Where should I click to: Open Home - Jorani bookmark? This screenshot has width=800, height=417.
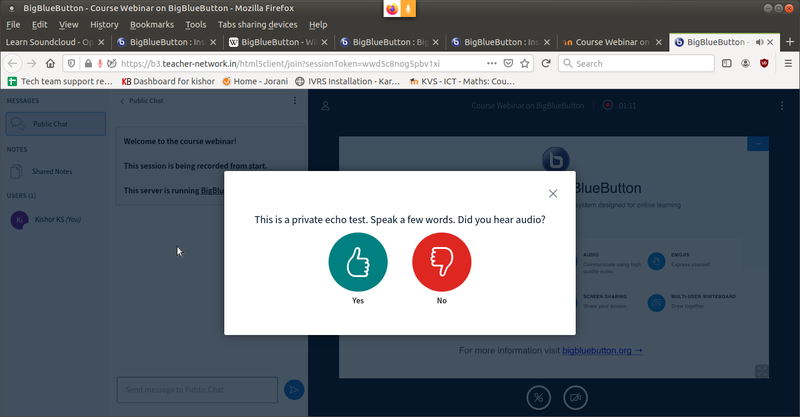coord(255,81)
